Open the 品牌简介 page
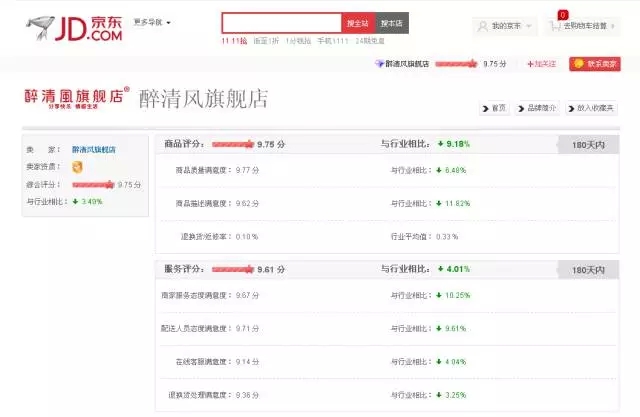Viewport: 640px width, 417px height. coord(537,108)
